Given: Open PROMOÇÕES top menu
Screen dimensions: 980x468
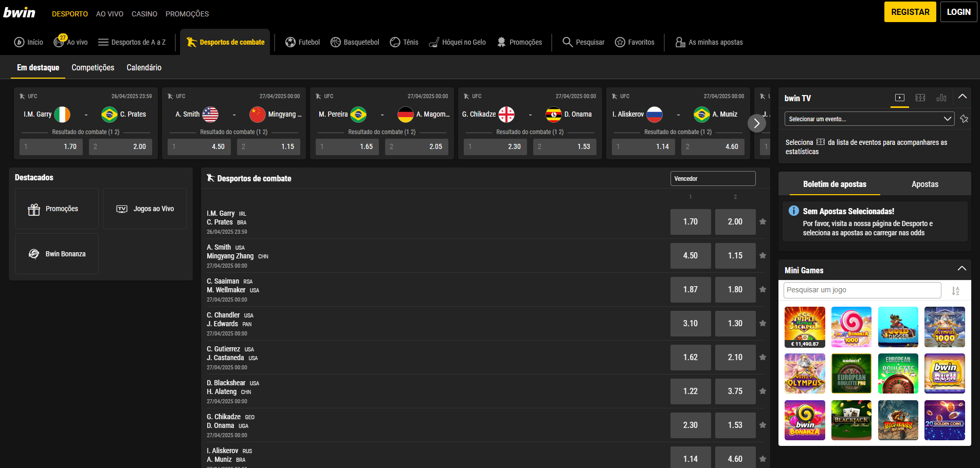Looking at the screenshot, I should coord(187,14).
